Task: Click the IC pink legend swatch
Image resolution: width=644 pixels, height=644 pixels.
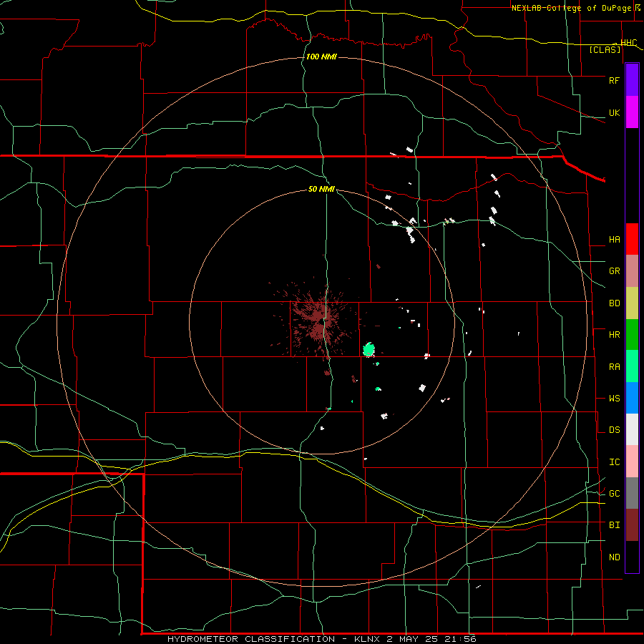Action: pos(632,462)
